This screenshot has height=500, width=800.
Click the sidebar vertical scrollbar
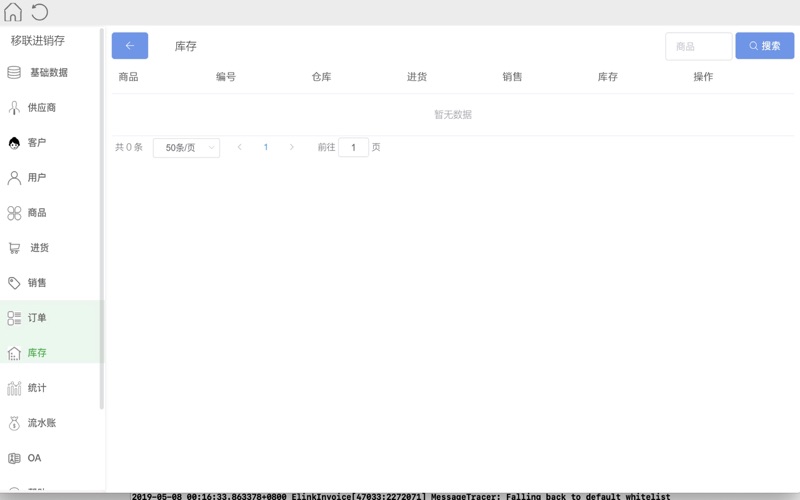click(102, 218)
